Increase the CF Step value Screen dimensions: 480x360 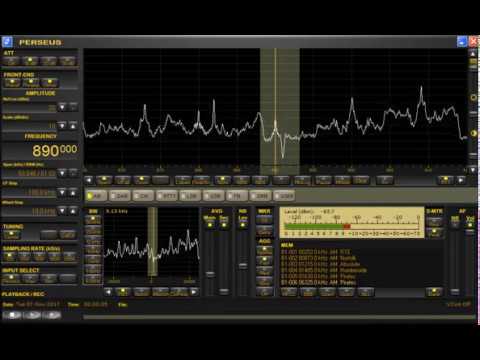(73, 192)
